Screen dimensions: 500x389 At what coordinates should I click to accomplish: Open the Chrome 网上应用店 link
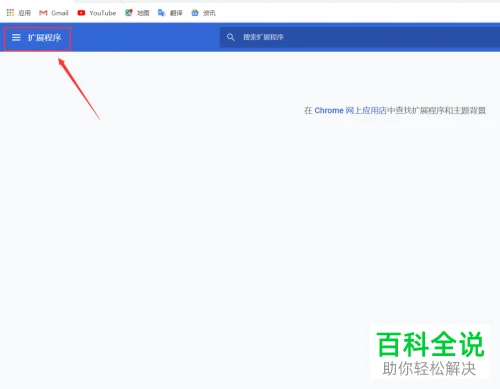tap(350, 110)
